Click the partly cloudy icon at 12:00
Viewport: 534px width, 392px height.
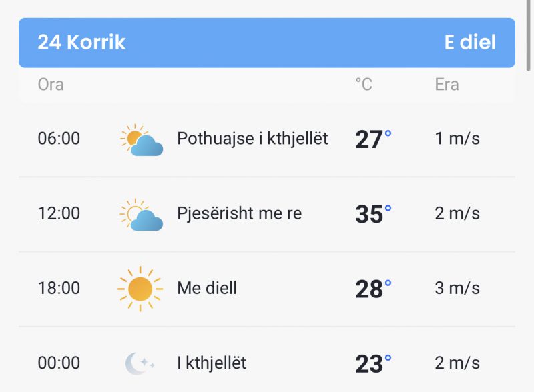[142, 215]
